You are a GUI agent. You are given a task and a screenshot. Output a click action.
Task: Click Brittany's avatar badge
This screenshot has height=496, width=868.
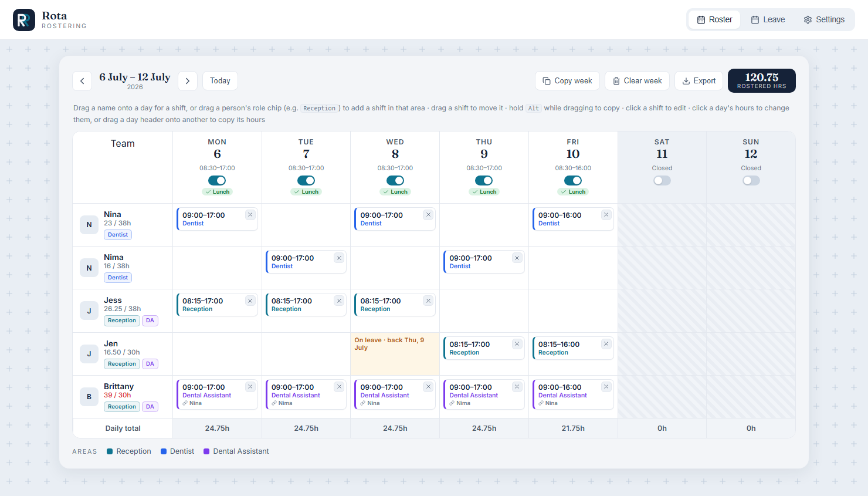click(x=89, y=397)
